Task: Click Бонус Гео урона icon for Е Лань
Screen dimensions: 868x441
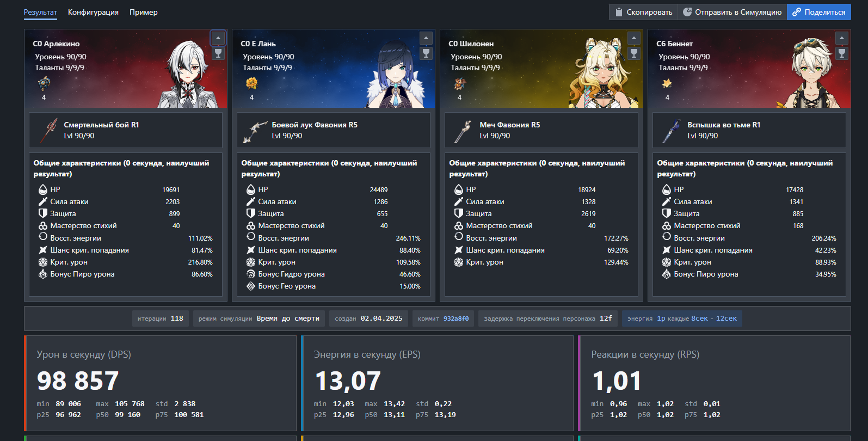Action: [251, 286]
